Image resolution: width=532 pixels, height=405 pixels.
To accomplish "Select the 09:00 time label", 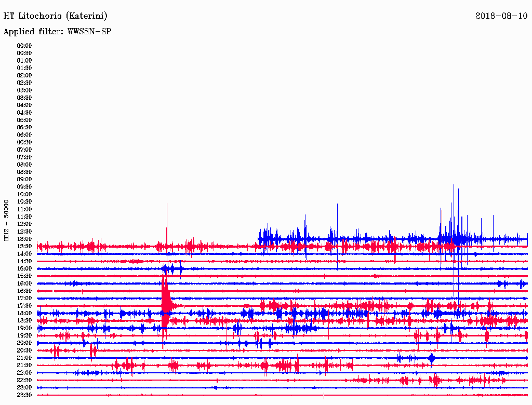I will [x=24, y=180].
